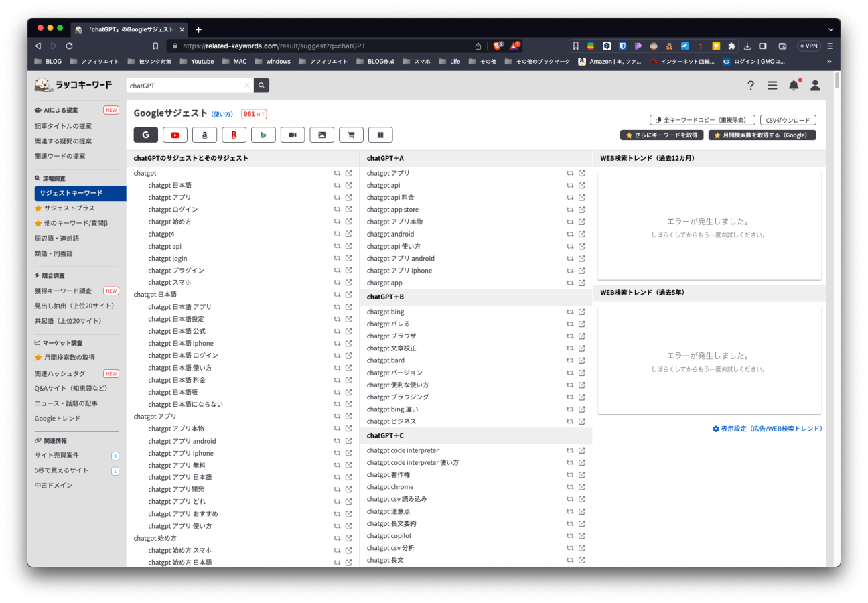Open the BLOG bookmarks folder

48,62
